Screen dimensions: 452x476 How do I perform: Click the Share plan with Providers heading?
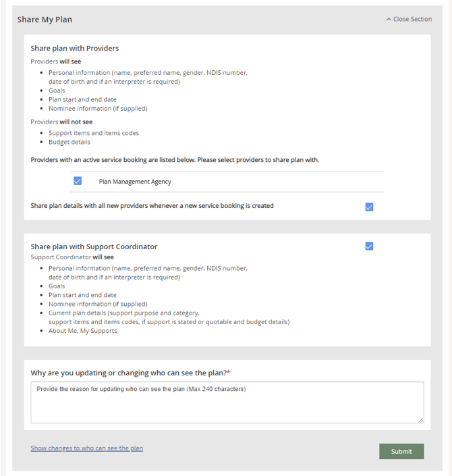coord(75,48)
